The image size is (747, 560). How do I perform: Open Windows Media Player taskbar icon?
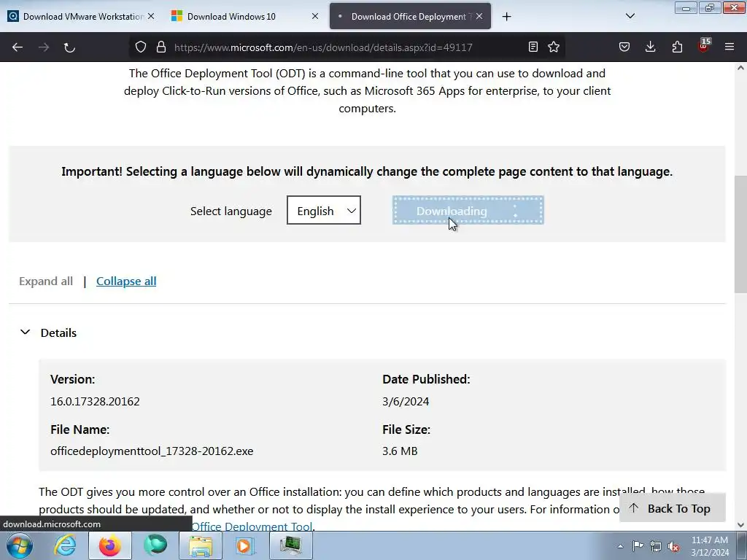[245, 545]
